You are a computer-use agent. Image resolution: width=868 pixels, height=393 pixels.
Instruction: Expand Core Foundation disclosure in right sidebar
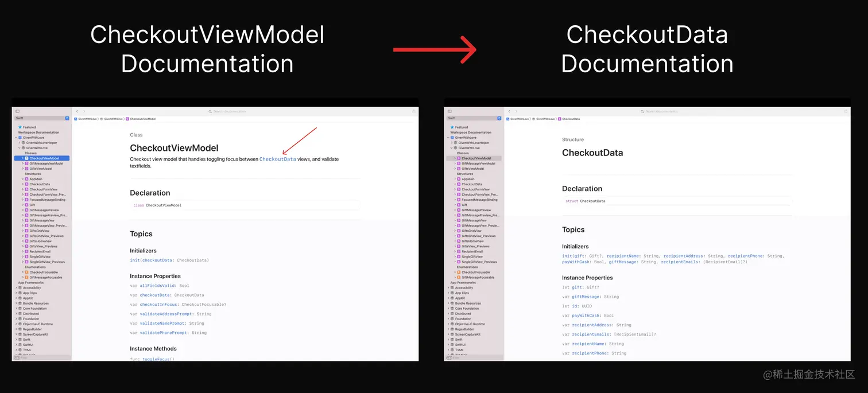(448, 308)
